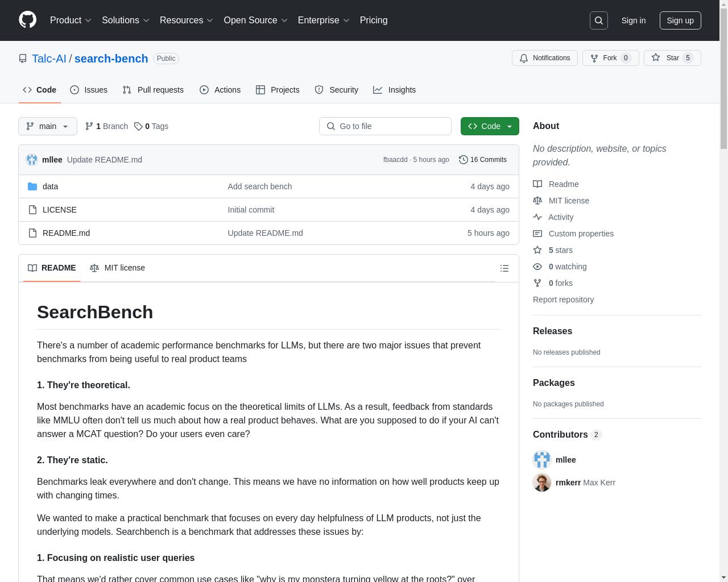
Task: Click the fork icon in Fork button
Action: [x=594, y=58]
